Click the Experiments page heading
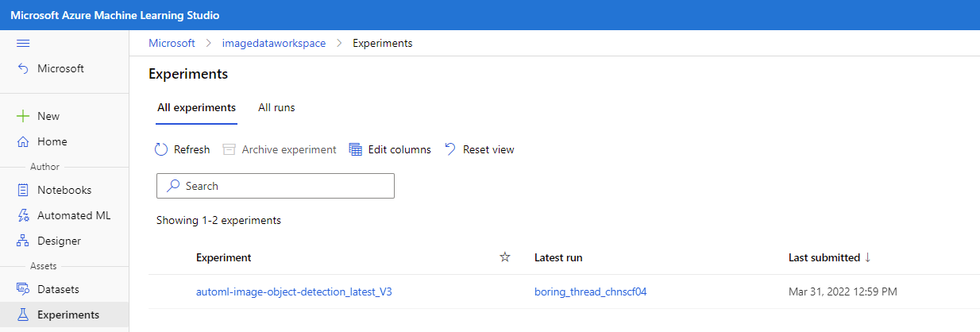The image size is (980, 332). 188,74
